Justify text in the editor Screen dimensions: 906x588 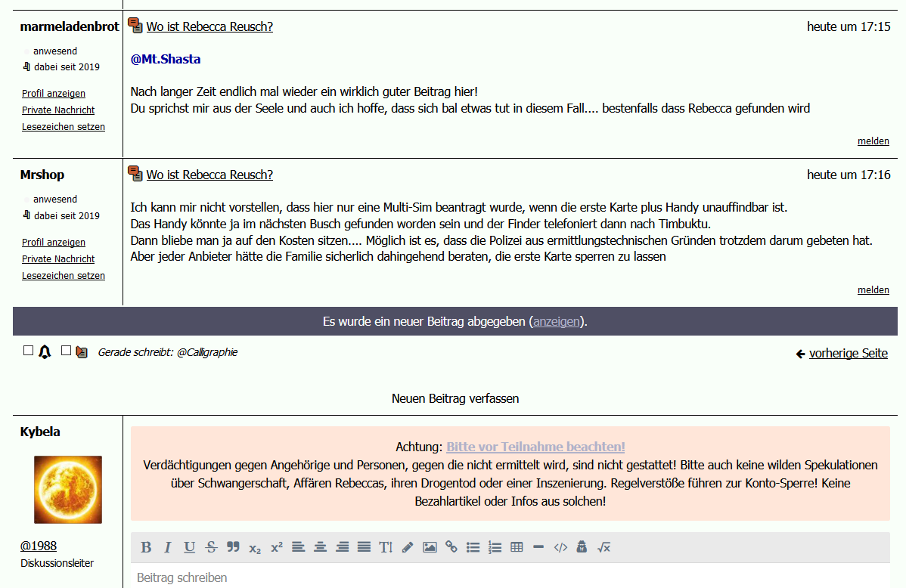click(364, 547)
